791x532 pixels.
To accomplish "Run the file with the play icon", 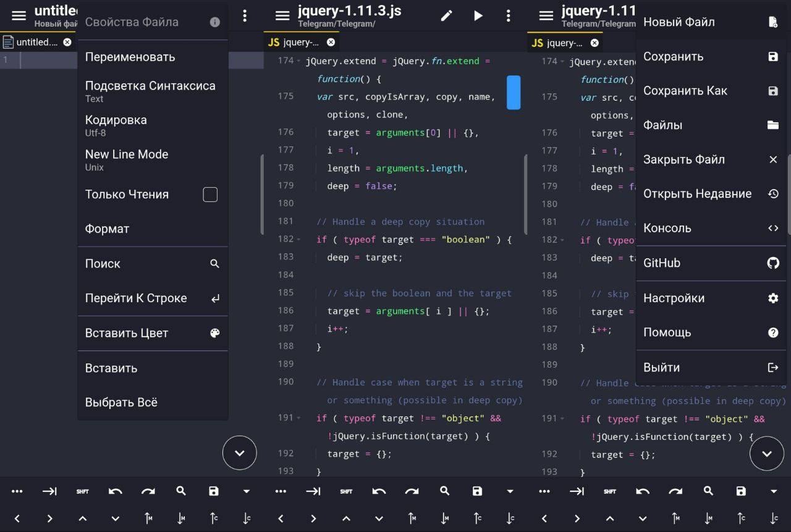I will (478, 15).
